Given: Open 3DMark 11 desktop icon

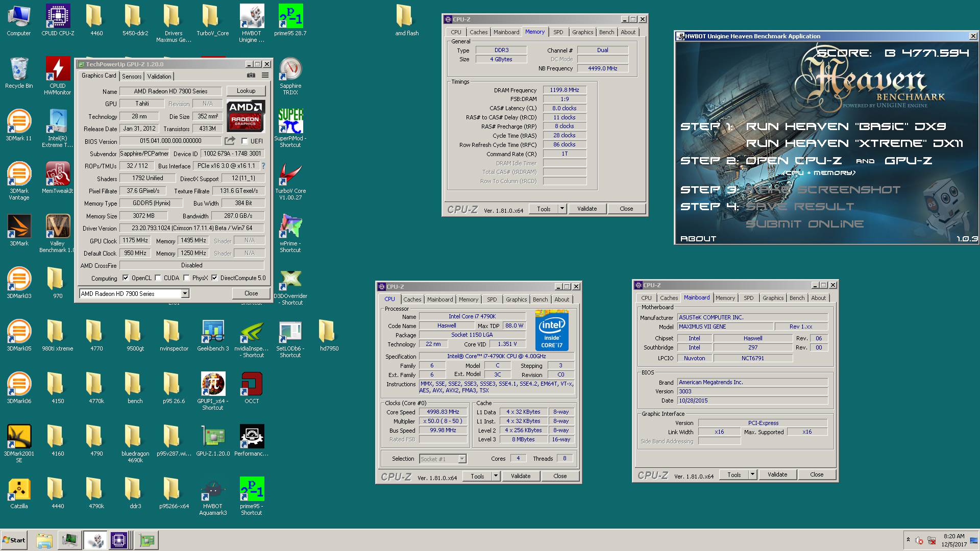Looking at the screenshot, I should [x=19, y=125].
